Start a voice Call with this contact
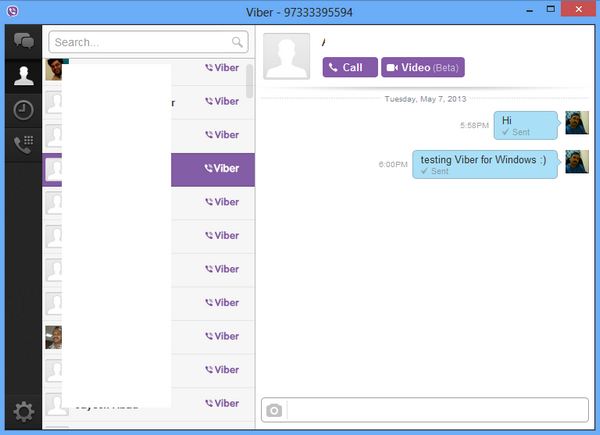 pyautogui.click(x=350, y=67)
